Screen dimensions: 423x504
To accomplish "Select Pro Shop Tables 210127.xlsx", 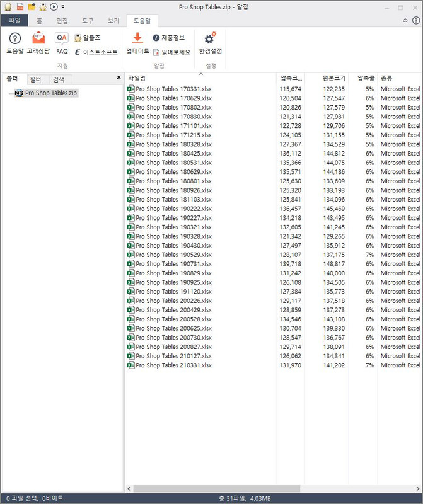I will click(x=173, y=356).
